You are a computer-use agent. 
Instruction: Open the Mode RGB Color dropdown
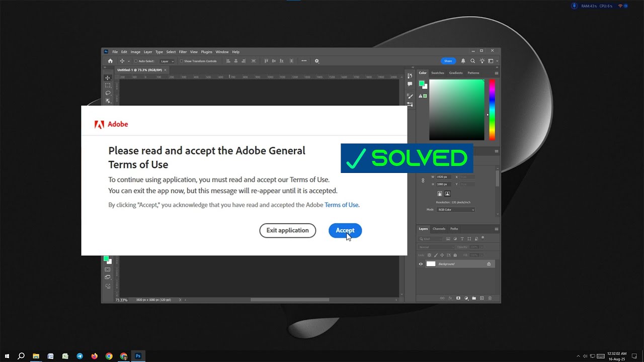pyautogui.click(x=455, y=210)
